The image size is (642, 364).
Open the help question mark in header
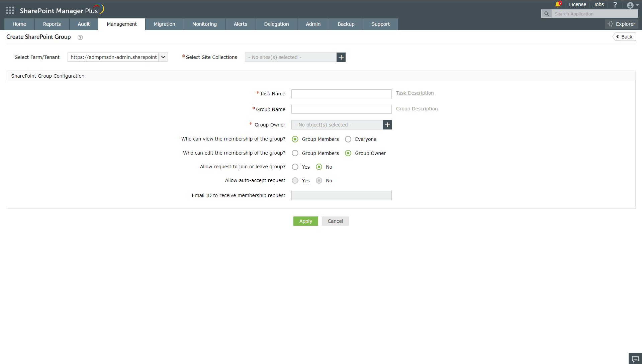click(615, 5)
